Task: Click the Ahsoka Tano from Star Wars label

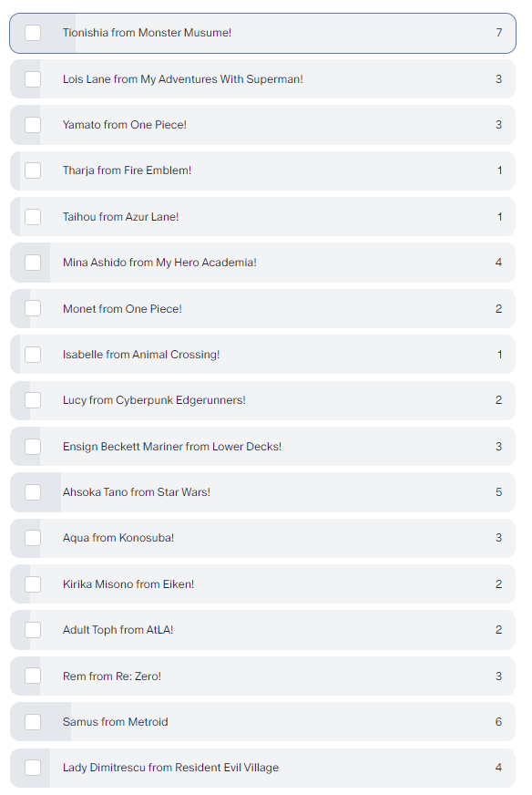Action: pyautogui.click(x=137, y=492)
